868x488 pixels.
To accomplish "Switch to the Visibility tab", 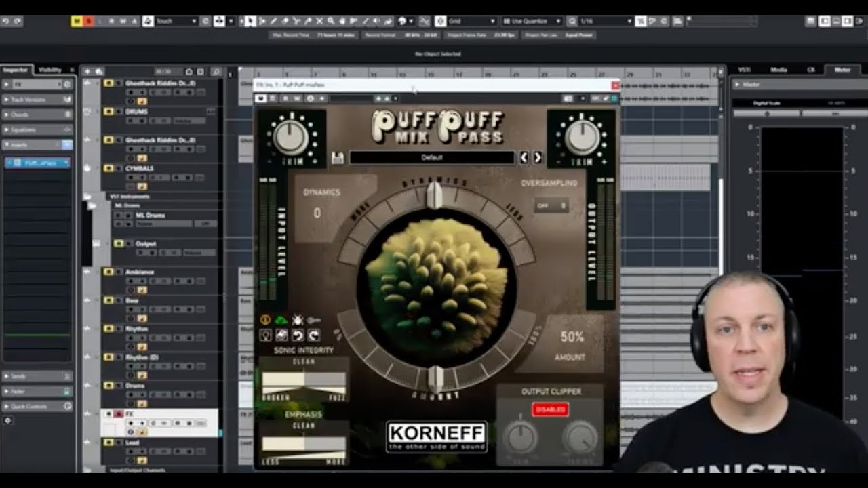I will pyautogui.click(x=50, y=70).
